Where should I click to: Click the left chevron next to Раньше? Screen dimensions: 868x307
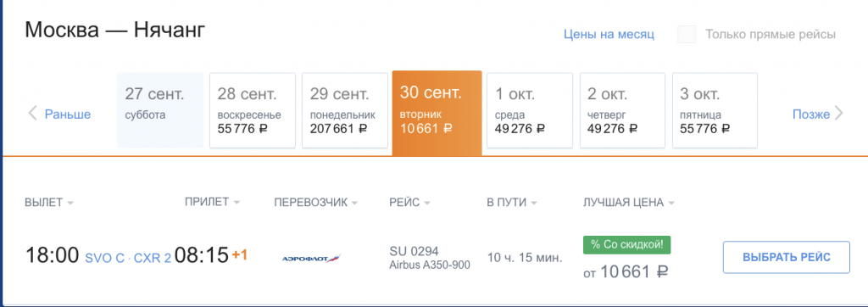(x=33, y=114)
